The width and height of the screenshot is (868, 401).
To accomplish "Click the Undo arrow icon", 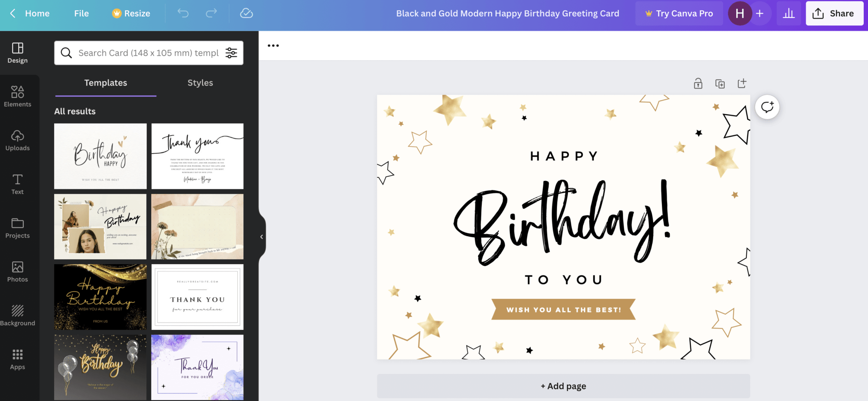I will [183, 13].
